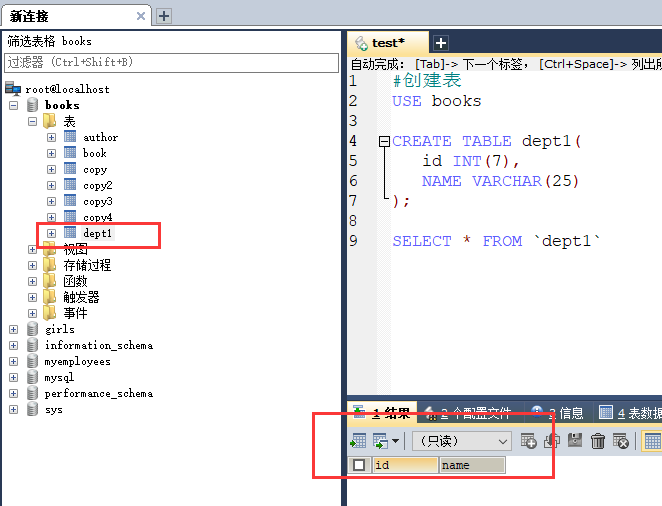Screen dimensions: 662x506
Task: Expand the performance_schema database
Action: 14,393
